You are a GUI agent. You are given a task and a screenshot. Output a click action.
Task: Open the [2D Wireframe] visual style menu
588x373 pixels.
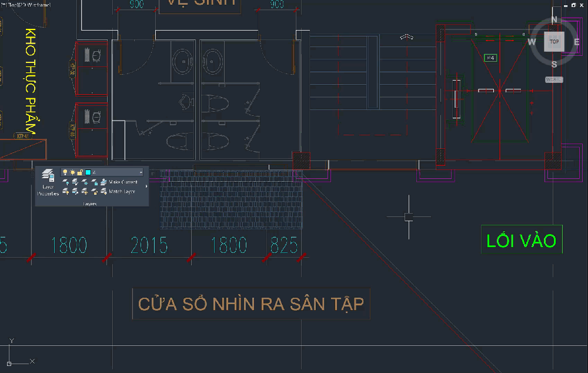(x=36, y=4)
